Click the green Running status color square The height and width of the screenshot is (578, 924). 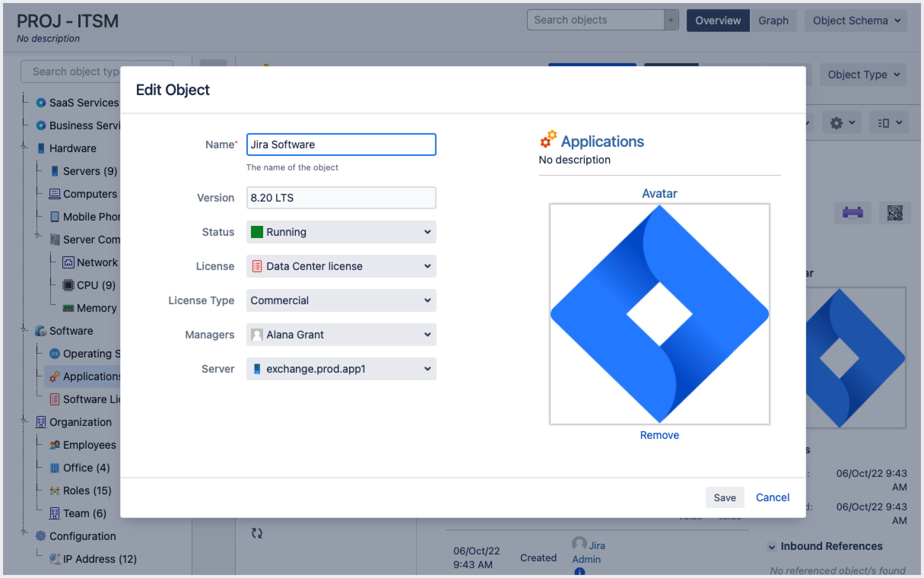pos(257,232)
